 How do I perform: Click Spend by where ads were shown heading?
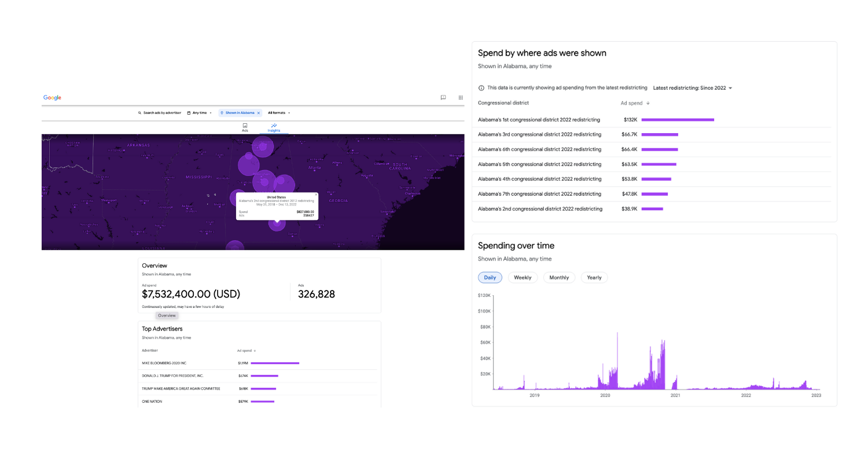coord(542,53)
